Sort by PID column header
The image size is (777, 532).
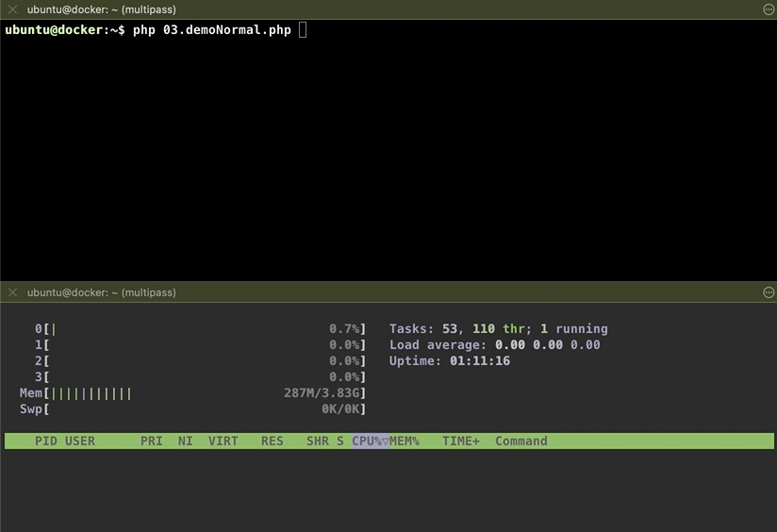point(45,441)
